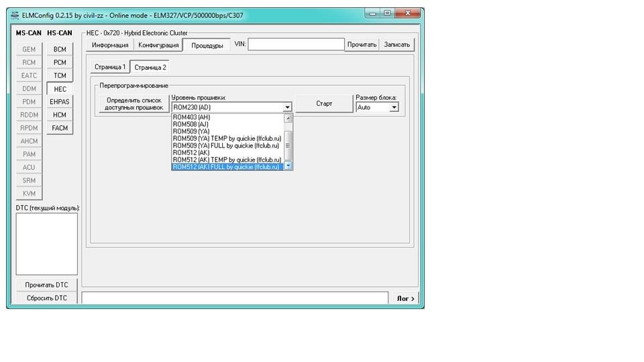Maximize the ELMConfig window
644x362 pixels.
pos(387,13)
